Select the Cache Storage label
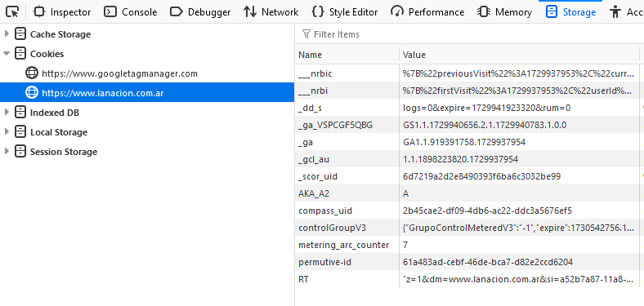644x306 pixels. [60, 34]
